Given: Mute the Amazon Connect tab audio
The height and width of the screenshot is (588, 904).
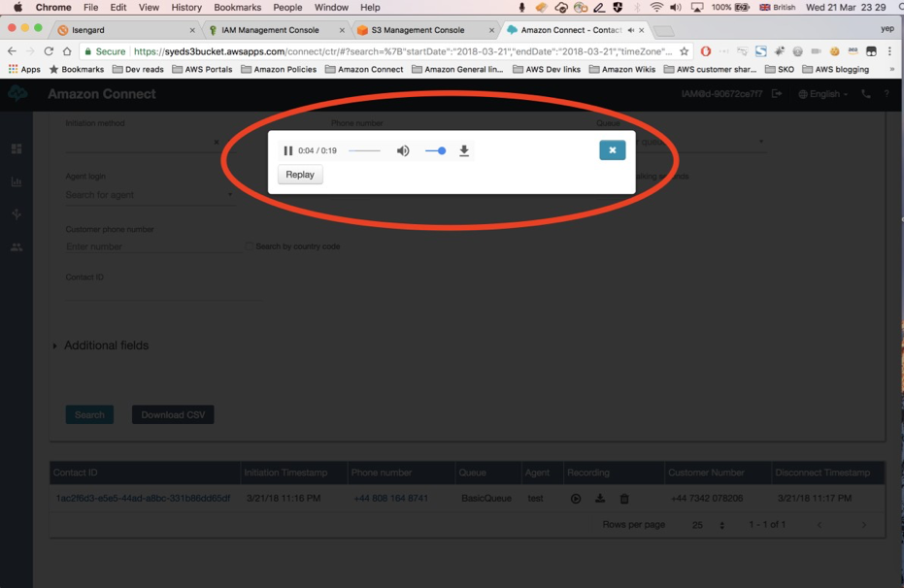Looking at the screenshot, I should pos(631,30).
